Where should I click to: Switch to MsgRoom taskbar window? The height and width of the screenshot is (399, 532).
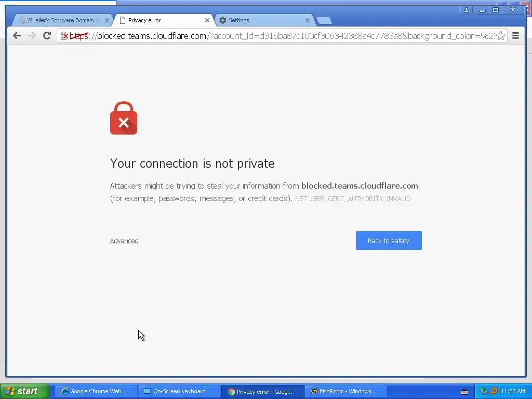coord(344,391)
